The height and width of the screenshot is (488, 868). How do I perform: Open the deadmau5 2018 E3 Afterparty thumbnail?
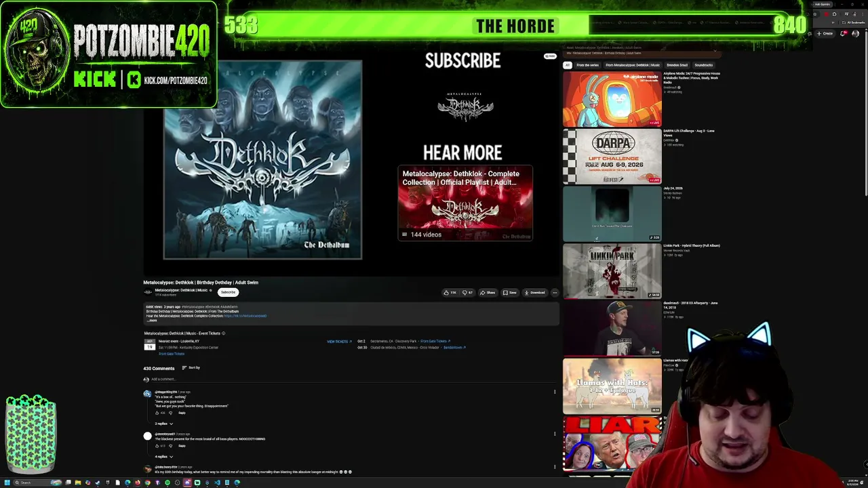(x=612, y=328)
